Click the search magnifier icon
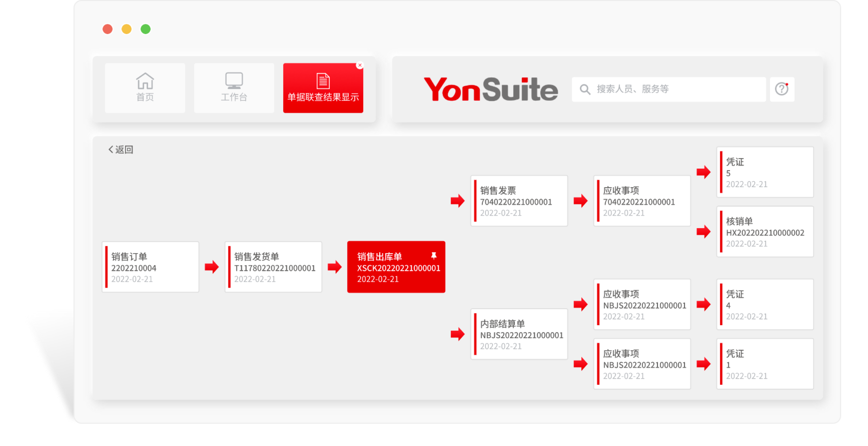The width and height of the screenshot is (868, 446). click(x=585, y=89)
